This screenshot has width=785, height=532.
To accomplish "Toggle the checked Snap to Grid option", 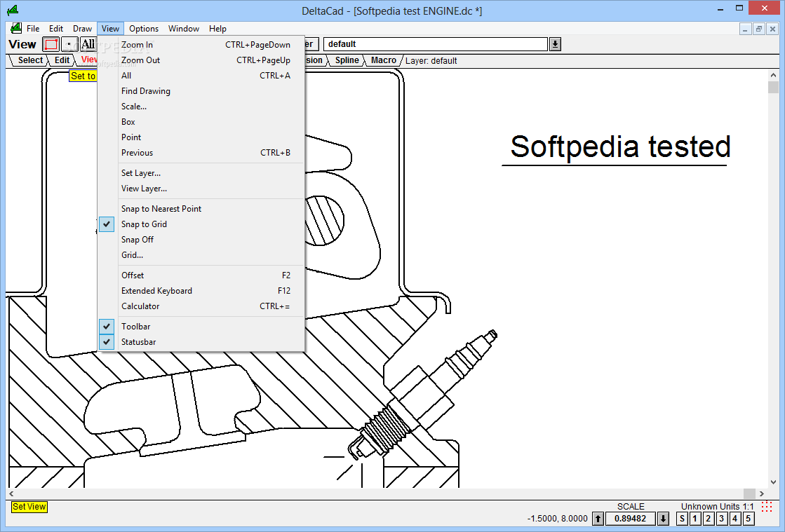I will point(201,224).
